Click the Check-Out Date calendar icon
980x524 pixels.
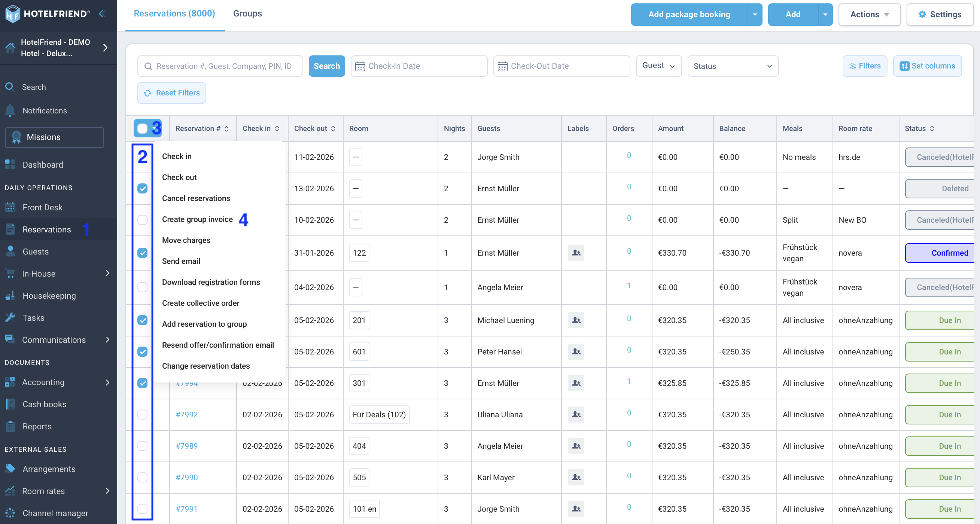point(503,66)
